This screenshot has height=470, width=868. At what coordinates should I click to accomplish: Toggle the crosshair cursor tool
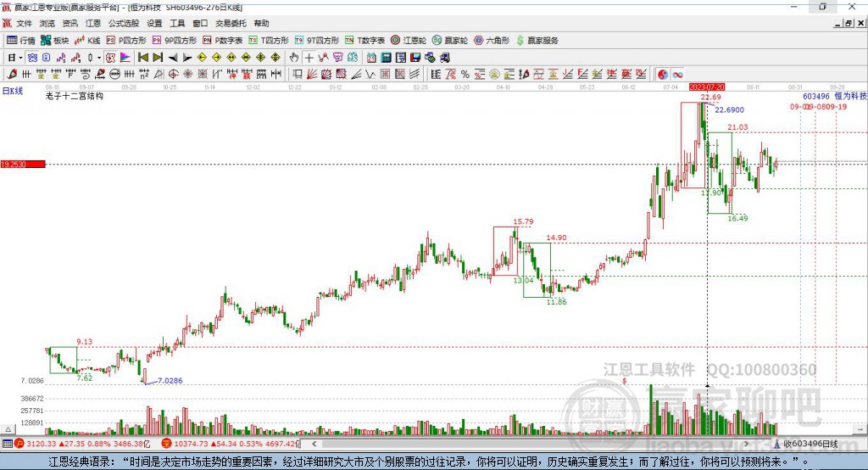309,58
